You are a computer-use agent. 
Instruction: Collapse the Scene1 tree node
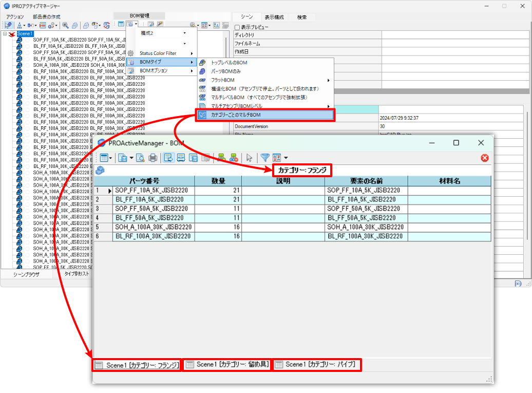click(5, 34)
